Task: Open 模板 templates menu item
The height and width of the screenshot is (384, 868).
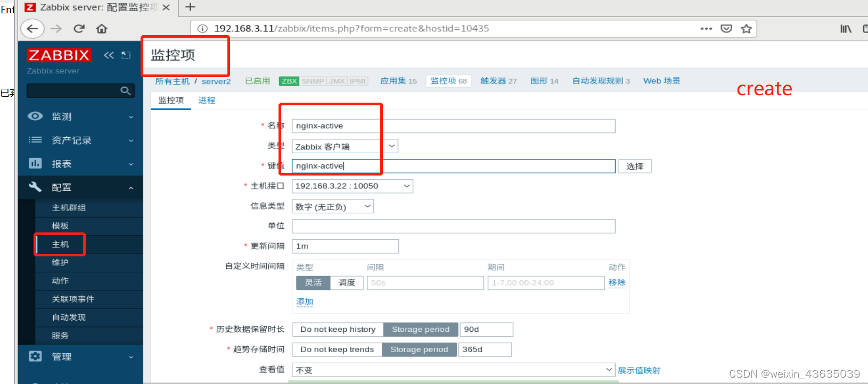Action: click(60, 226)
